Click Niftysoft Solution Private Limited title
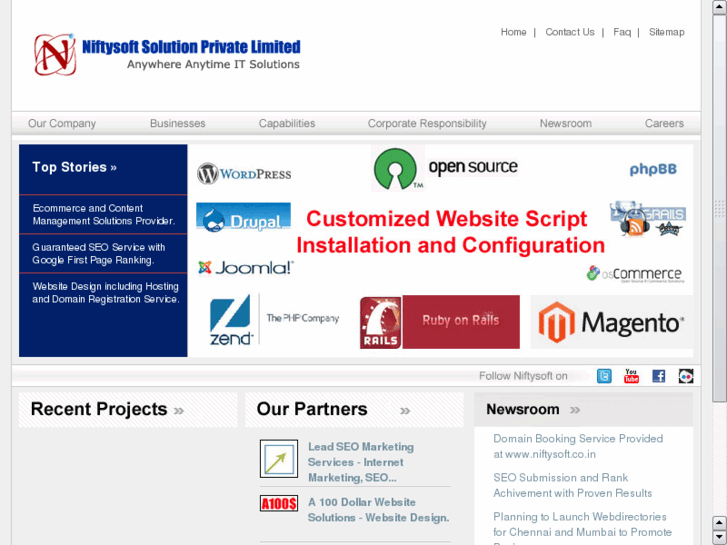Viewport: 727px width, 545px height. [x=191, y=47]
